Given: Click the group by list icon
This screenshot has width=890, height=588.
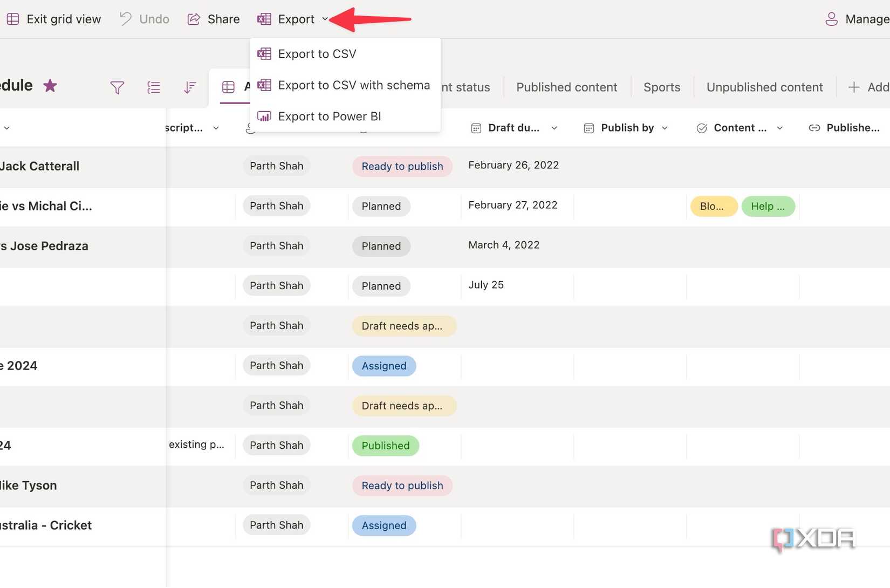Looking at the screenshot, I should pos(153,87).
